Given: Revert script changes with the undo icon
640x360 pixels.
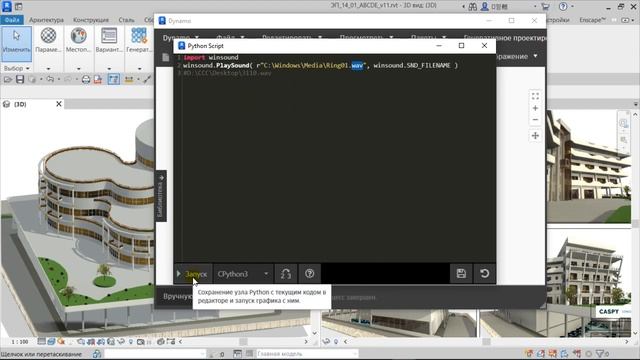Looking at the screenshot, I should [484, 273].
